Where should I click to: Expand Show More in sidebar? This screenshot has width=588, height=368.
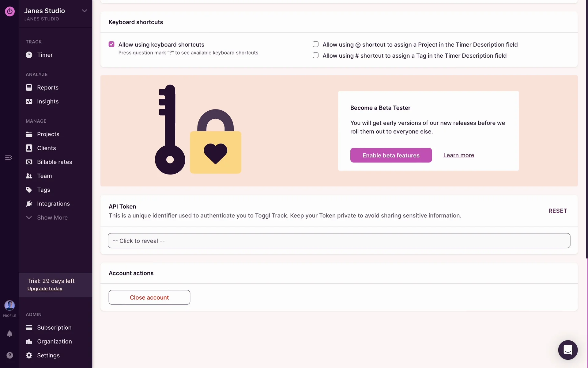52,218
